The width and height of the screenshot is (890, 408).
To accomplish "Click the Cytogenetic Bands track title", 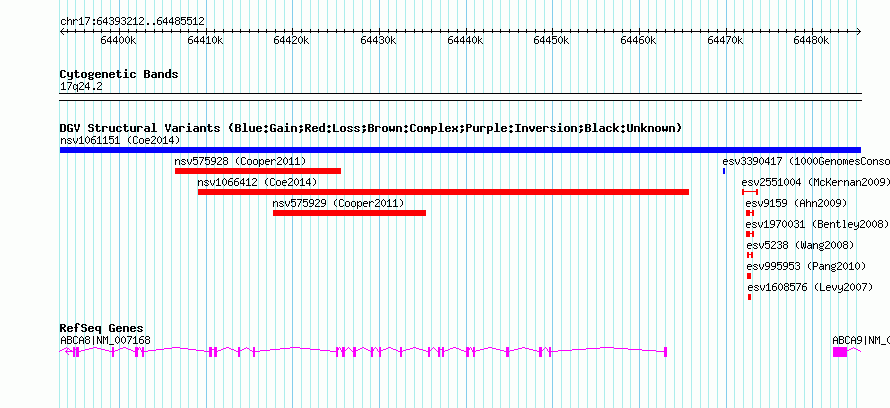I will pos(119,74).
